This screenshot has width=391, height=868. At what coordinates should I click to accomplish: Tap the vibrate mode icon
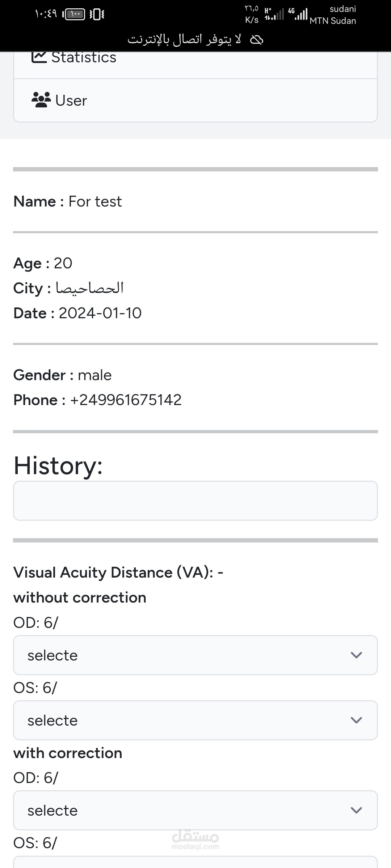point(97,14)
